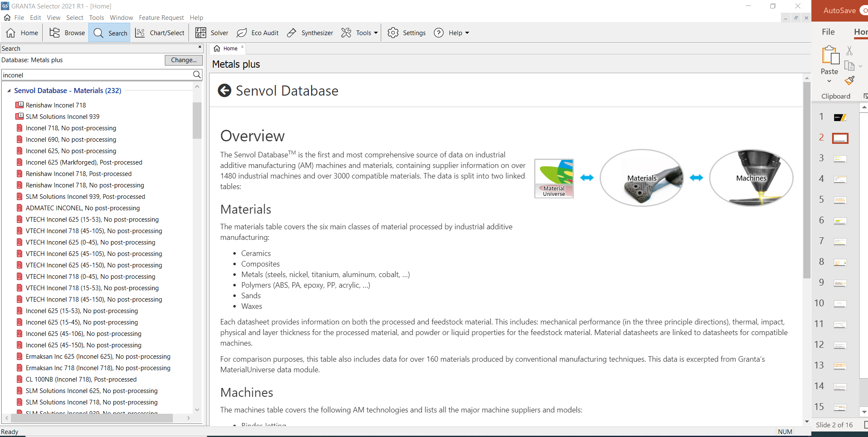Screen dimensions: 868x437
Task: Open the Materials table image
Action: pyautogui.click(x=641, y=178)
